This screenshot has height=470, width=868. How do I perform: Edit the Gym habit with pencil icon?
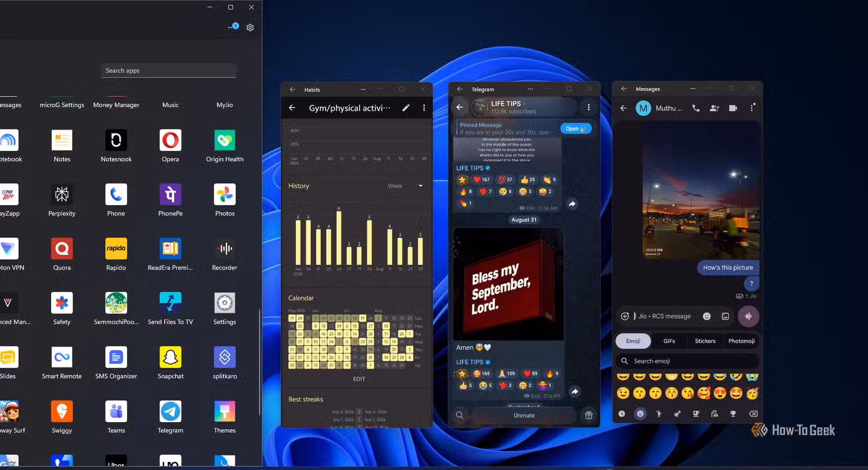coord(406,108)
